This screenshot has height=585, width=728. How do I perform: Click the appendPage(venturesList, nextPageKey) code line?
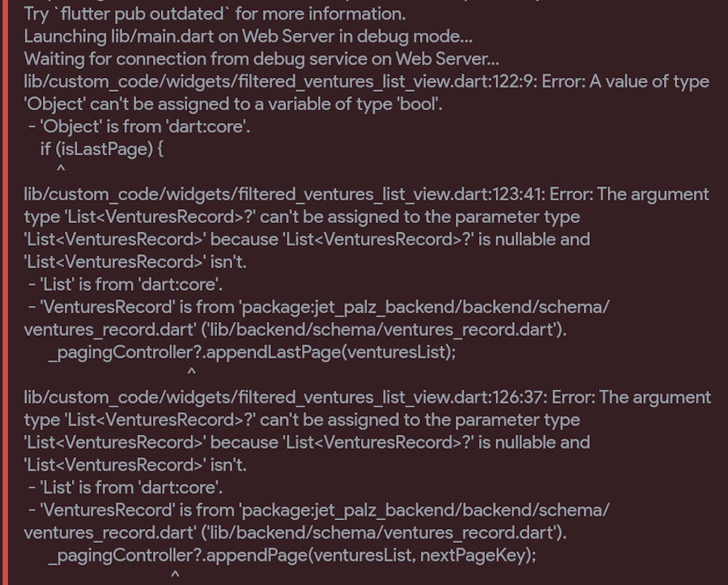tap(293, 555)
